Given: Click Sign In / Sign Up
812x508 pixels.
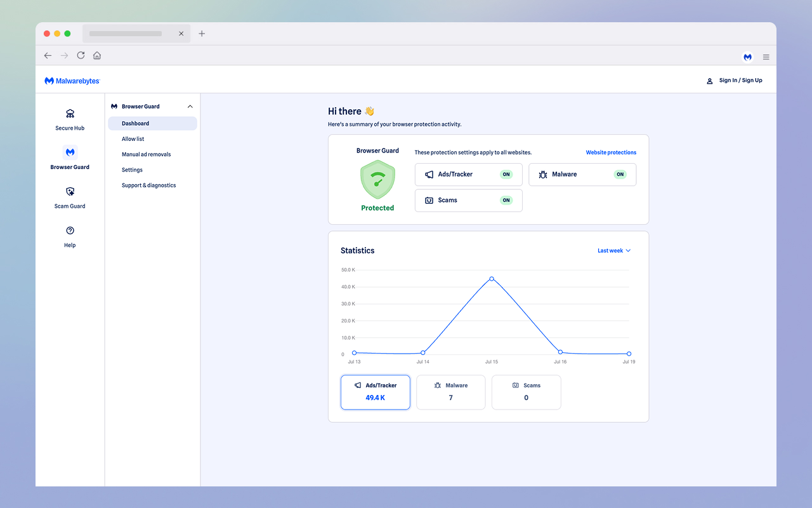Looking at the screenshot, I should click(741, 81).
